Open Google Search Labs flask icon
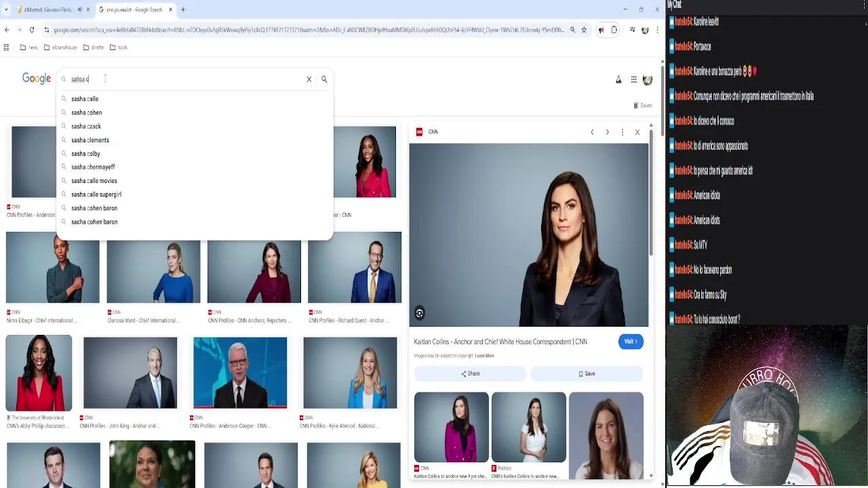 618,80
